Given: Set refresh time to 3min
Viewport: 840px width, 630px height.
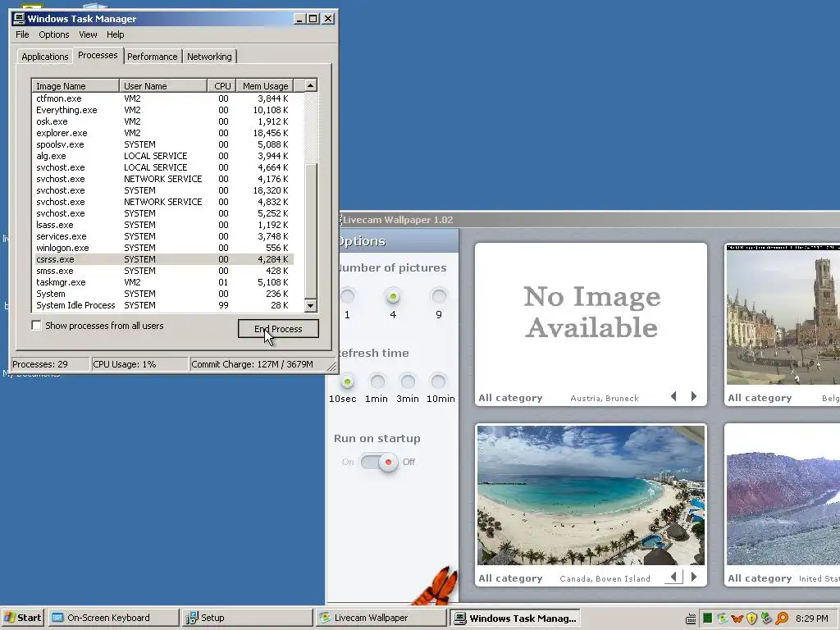Looking at the screenshot, I should point(408,381).
